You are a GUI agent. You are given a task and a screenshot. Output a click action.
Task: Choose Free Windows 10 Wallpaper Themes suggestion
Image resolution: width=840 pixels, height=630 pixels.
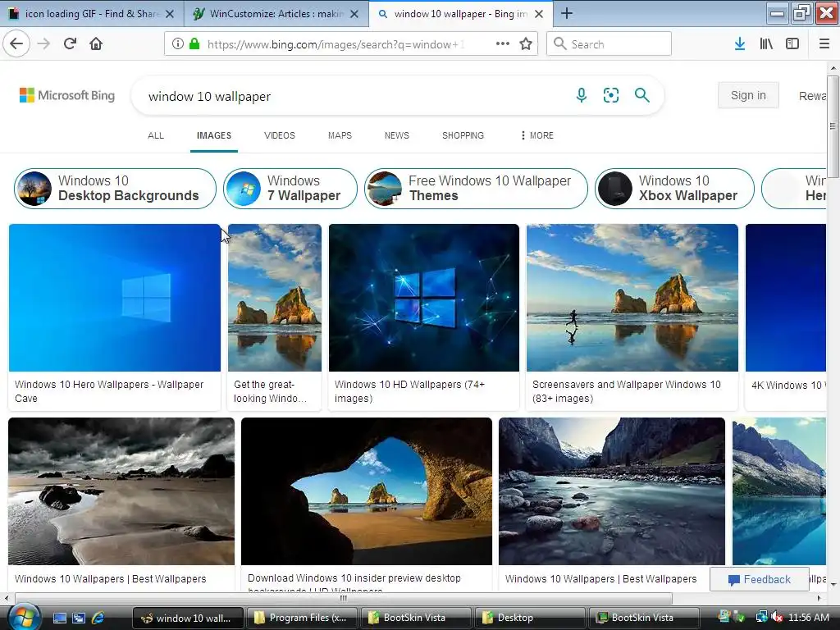[476, 189]
